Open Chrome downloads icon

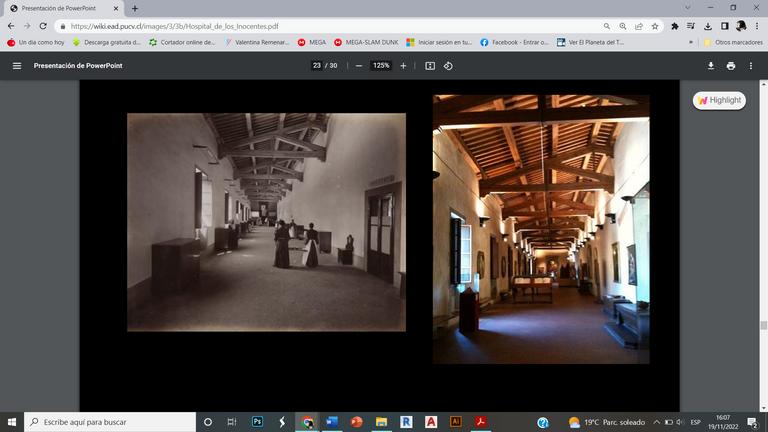click(x=708, y=26)
